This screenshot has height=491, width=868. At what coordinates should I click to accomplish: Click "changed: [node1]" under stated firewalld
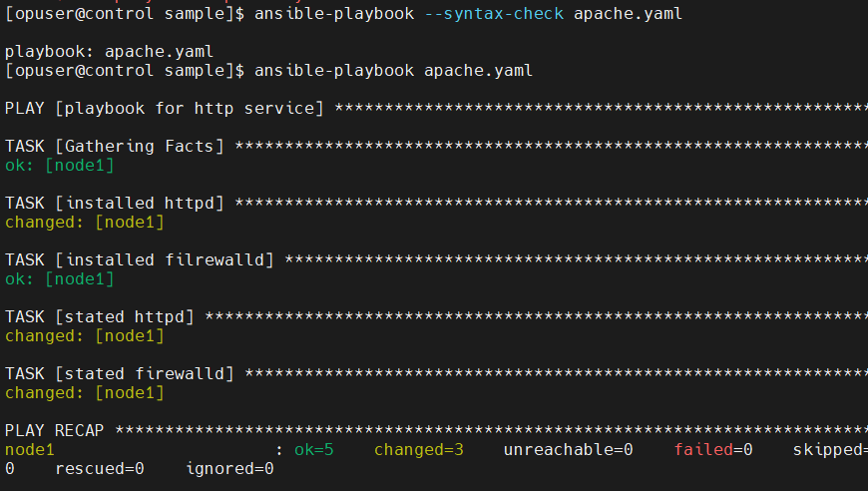pos(85,393)
